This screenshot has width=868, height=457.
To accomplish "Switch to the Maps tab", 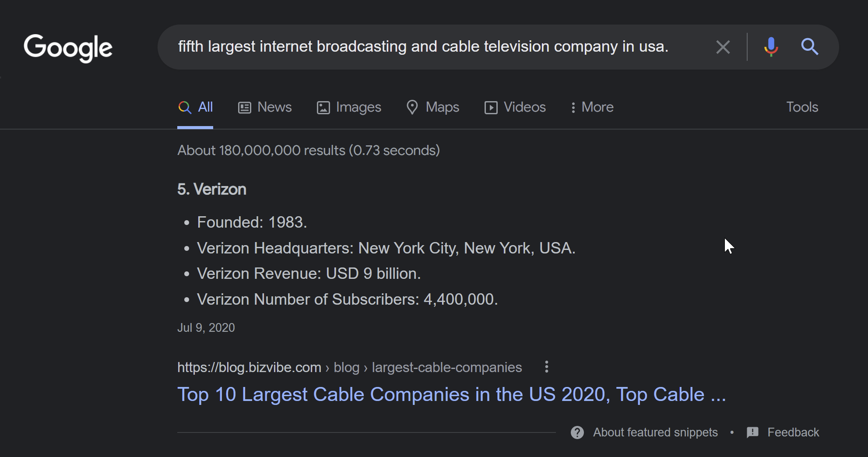I will point(432,107).
